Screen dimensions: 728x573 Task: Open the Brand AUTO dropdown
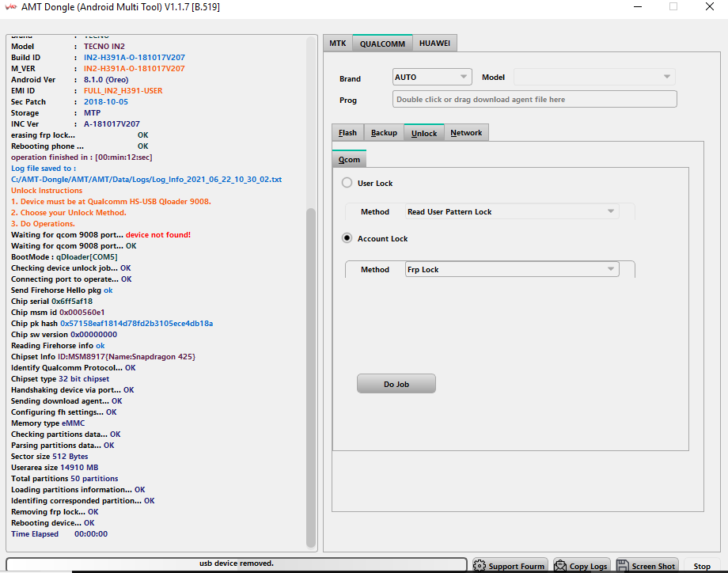click(432, 77)
